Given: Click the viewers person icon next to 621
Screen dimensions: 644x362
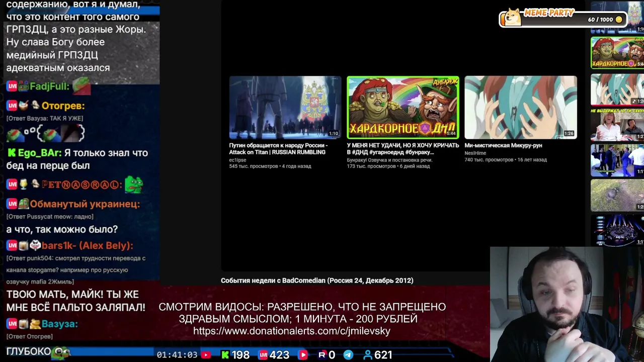Looking at the screenshot, I should pyautogui.click(x=368, y=355).
